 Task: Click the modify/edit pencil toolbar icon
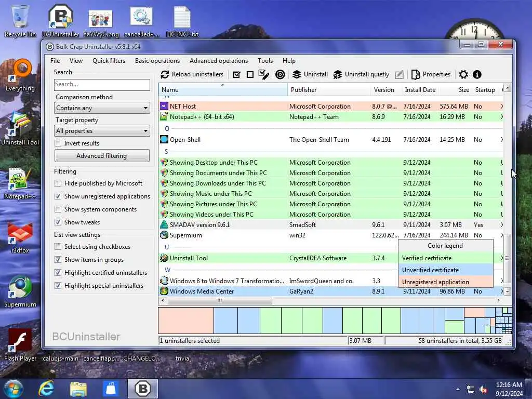point(400,74)
